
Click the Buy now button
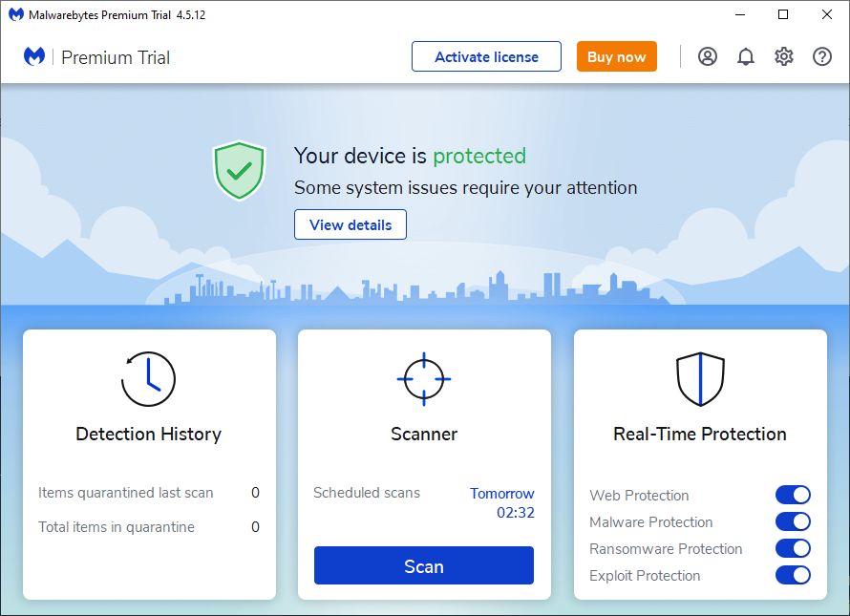[x=616, y=56]
